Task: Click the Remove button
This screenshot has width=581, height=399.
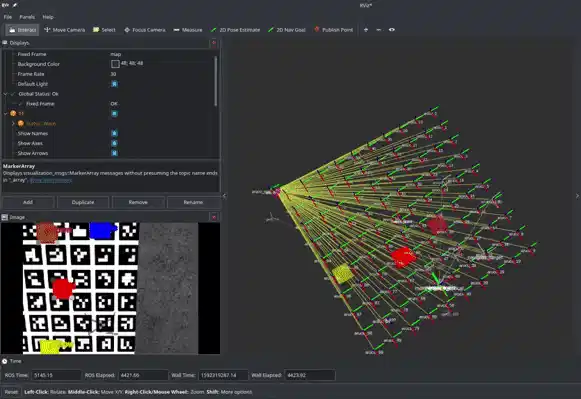Action: pyautogui.click(x=138, y=202)
